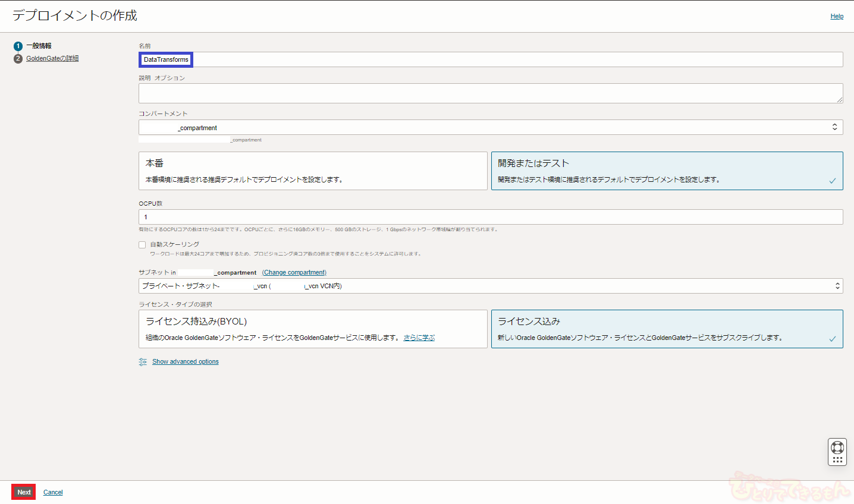Click the Next button

[x=24, y=492]
